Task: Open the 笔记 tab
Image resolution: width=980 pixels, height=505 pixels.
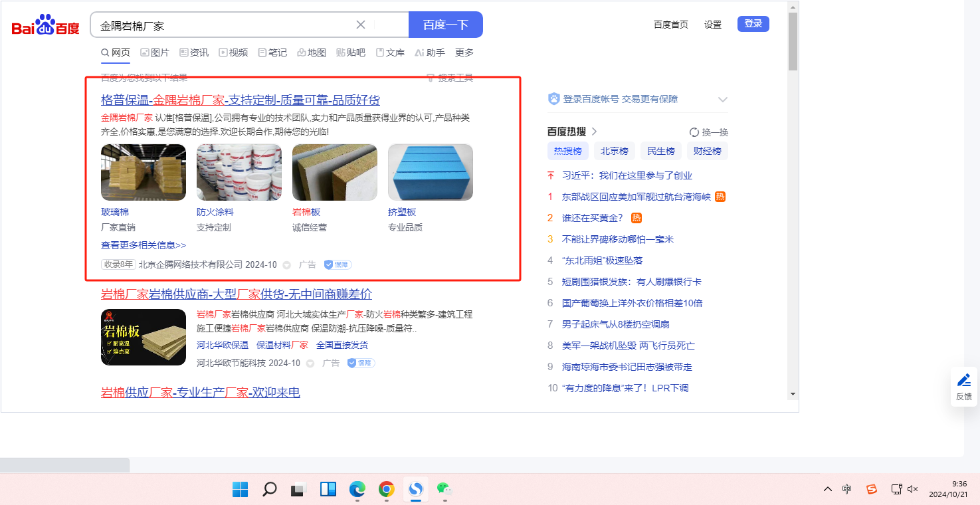Action: tap(272, 52)
